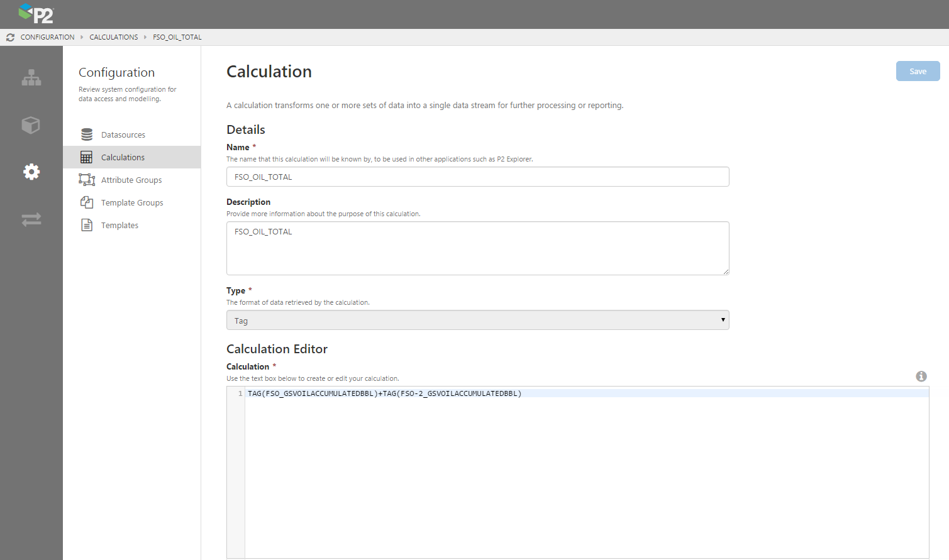The height and width of the screenshot is (560, 949).
Task: Follow the CALCULATIONS breadcrumb link
Action: click(114, 38)
